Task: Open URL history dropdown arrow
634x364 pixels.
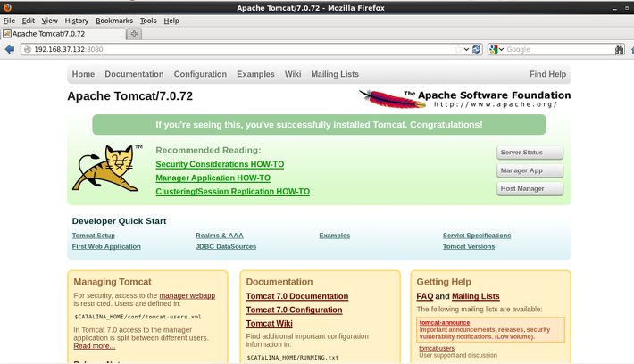Action: click(x=467, y=49)
